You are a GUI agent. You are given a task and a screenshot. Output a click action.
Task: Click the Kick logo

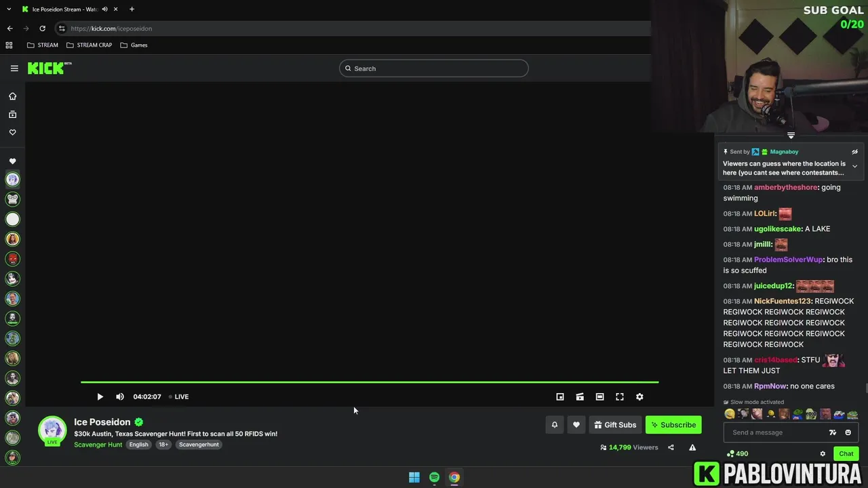click(x=49, y=68)
